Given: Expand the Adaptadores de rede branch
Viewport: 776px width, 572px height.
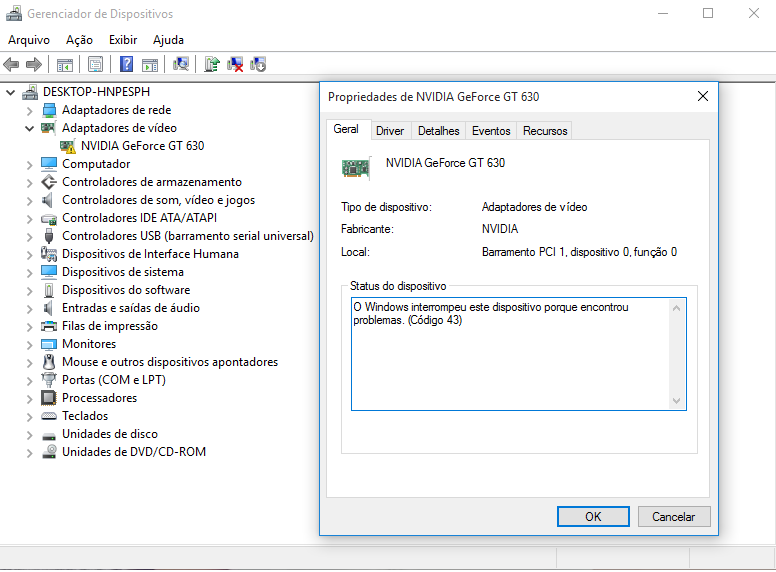Looking at the screenshot, I should 29,111.
